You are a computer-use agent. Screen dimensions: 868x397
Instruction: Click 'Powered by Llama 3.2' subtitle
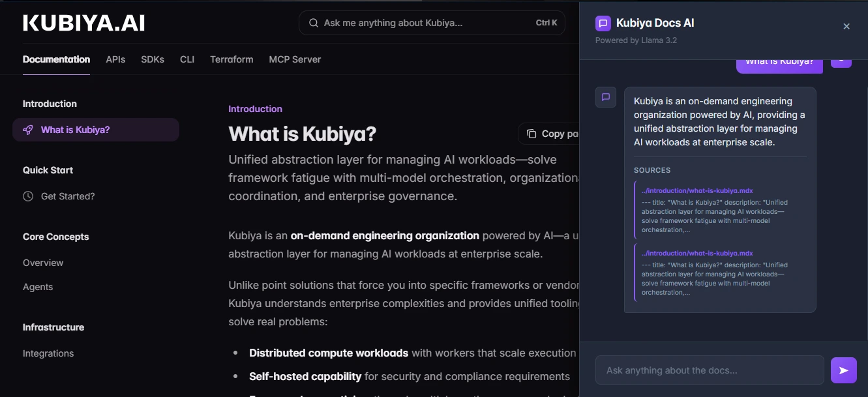point(636,40)
